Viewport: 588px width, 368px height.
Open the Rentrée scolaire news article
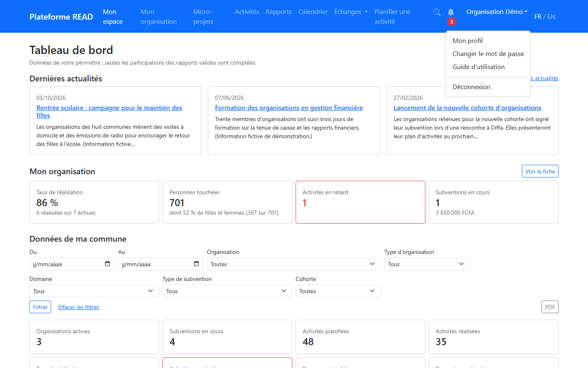pos(109,112)
